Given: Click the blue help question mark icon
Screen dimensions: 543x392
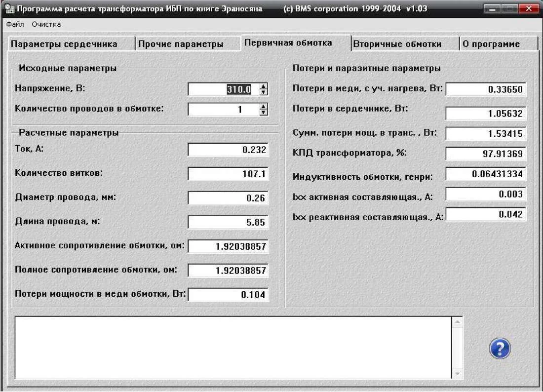Looking at the screenshot, I should point(500,349).
